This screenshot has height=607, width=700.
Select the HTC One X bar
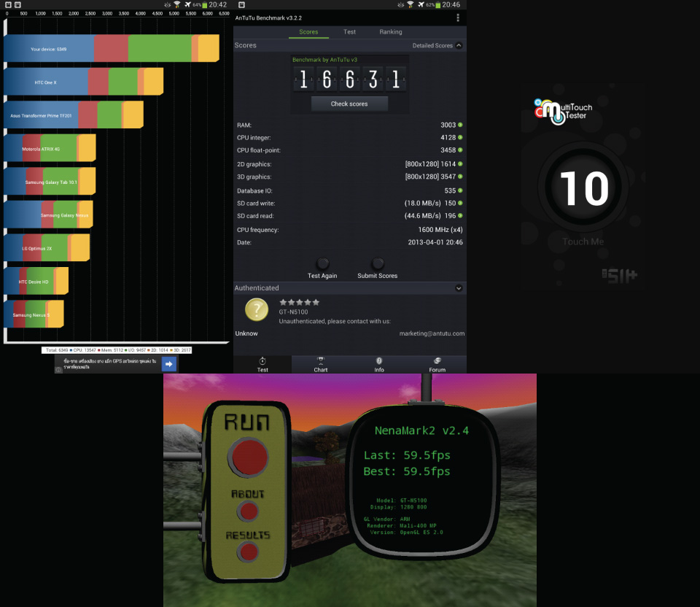click(83, 81)
